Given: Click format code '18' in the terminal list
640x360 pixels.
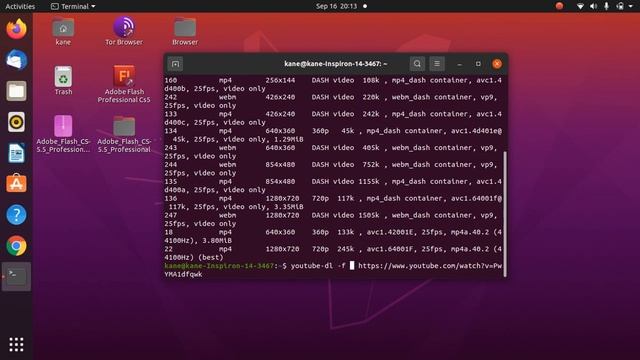Looking at the screenshot, I should pyautogui.click(x=169, y=232).
